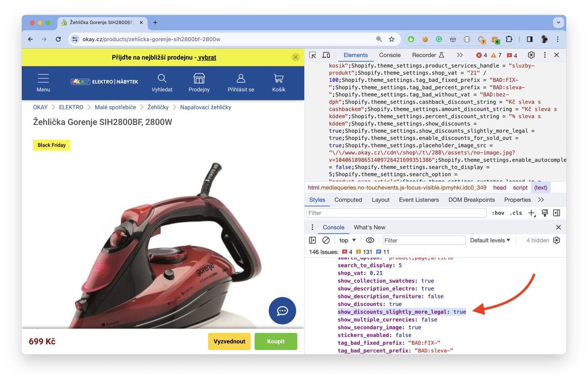
Task: Activate inspect element picker in DevTools
Action: (x=313, y=55)
